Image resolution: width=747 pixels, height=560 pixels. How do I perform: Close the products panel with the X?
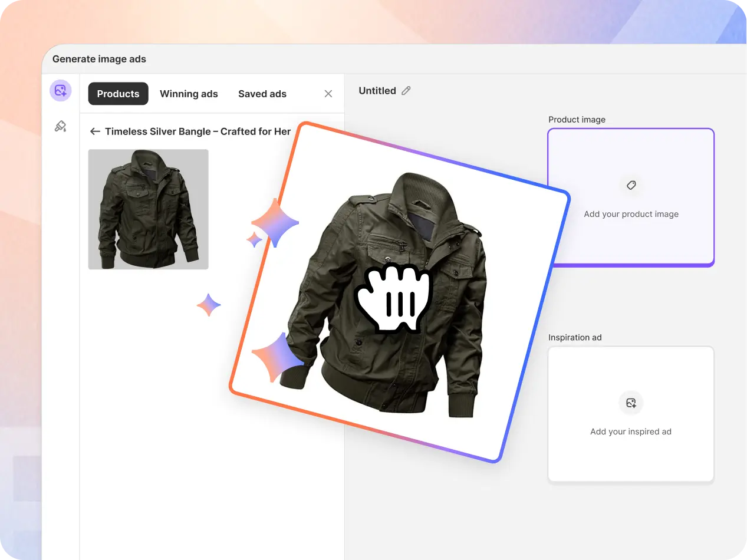328,94
